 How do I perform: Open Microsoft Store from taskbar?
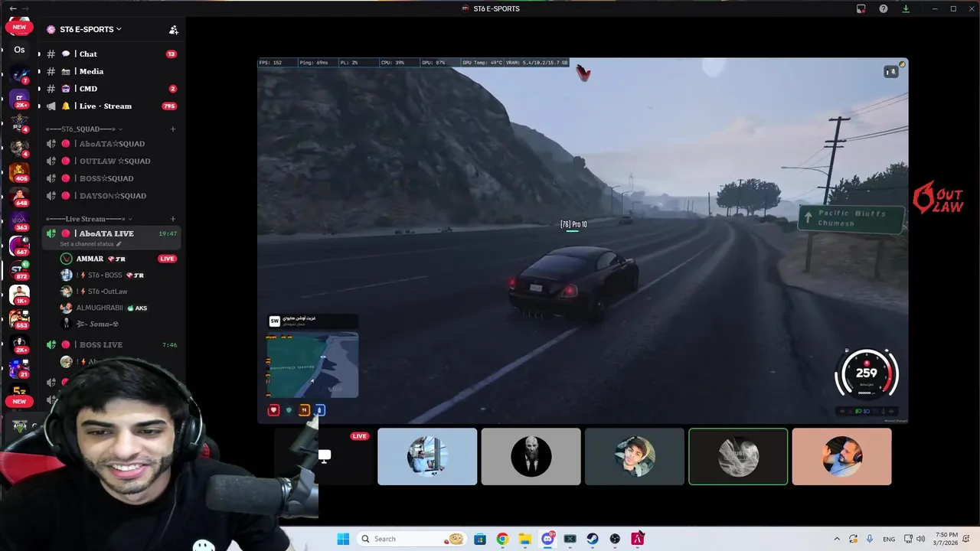[x=480, y=539]
